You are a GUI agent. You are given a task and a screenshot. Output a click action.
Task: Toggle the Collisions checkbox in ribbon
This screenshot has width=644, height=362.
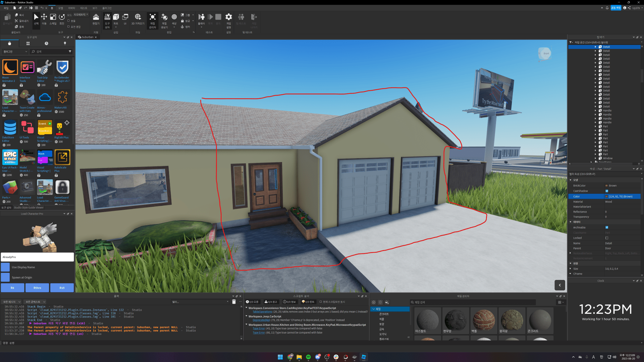[x=69, y=21]
